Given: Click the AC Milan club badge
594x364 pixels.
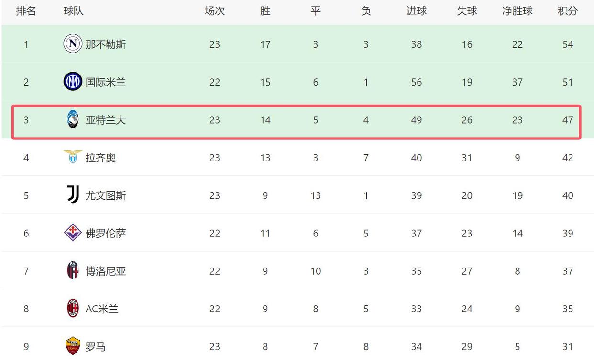Looking at the screenshot, I should [73, 308].
